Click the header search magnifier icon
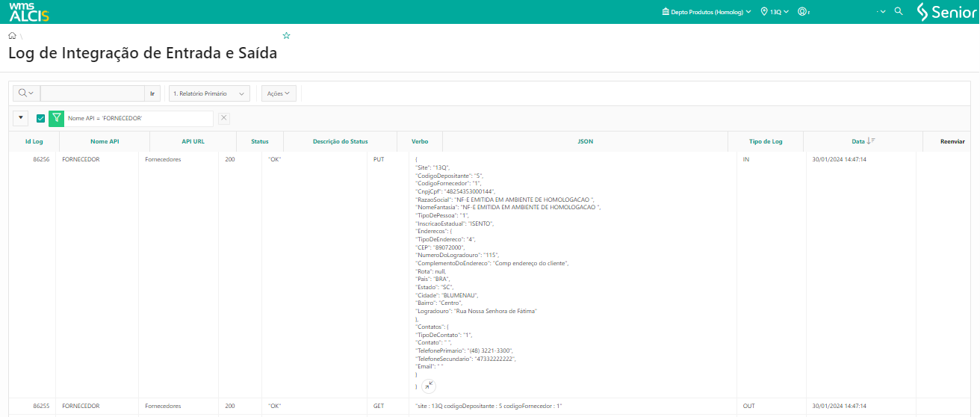Screen dimensions: 980x417 899,12
